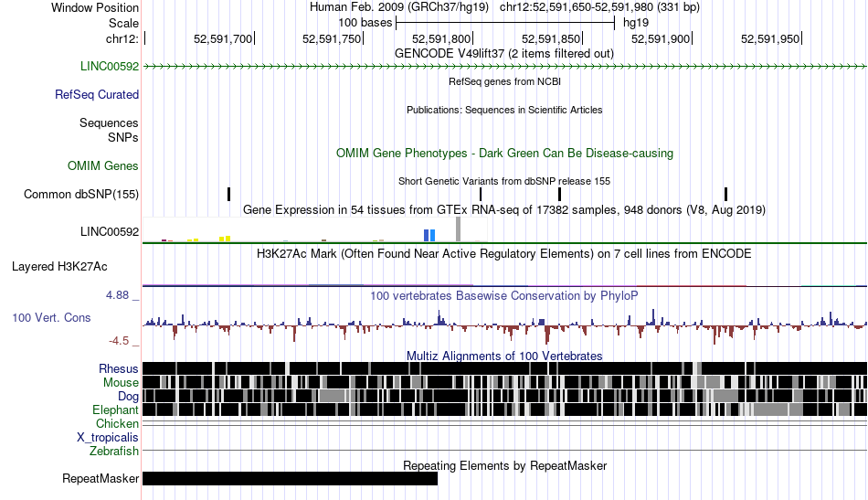Click the chr12 position label 52,591,700

tap(223, 38)
